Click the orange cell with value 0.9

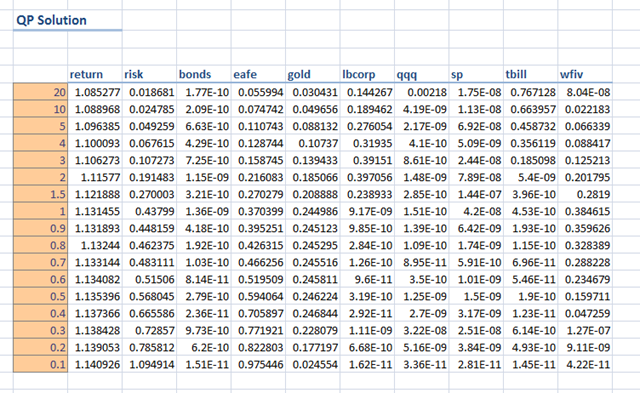pos(40,228)
